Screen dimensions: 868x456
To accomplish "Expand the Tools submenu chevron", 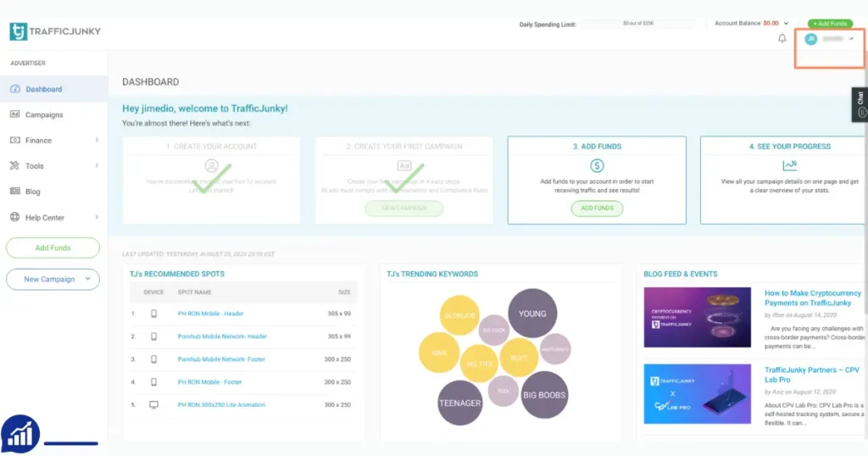I will point(97,165).
